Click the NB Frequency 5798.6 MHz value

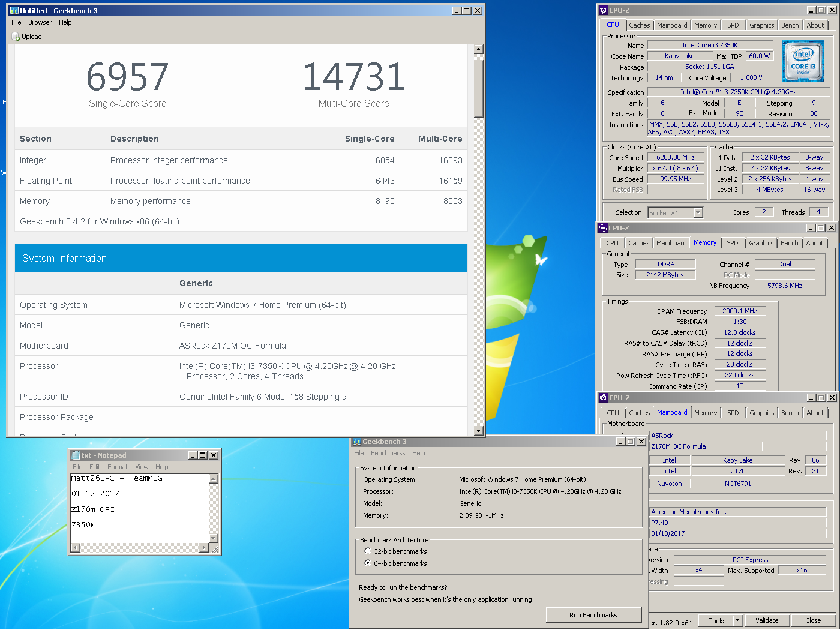[x=784, y=286]
